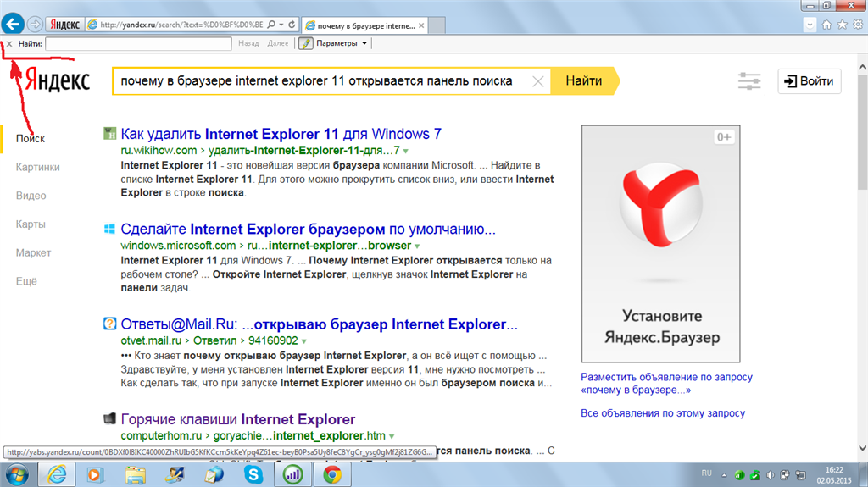Image resolution: width=868 pixels, height=487 pixels.
Task: Click 'Все объявления по этому запросу' link
Action: point(663,413)
